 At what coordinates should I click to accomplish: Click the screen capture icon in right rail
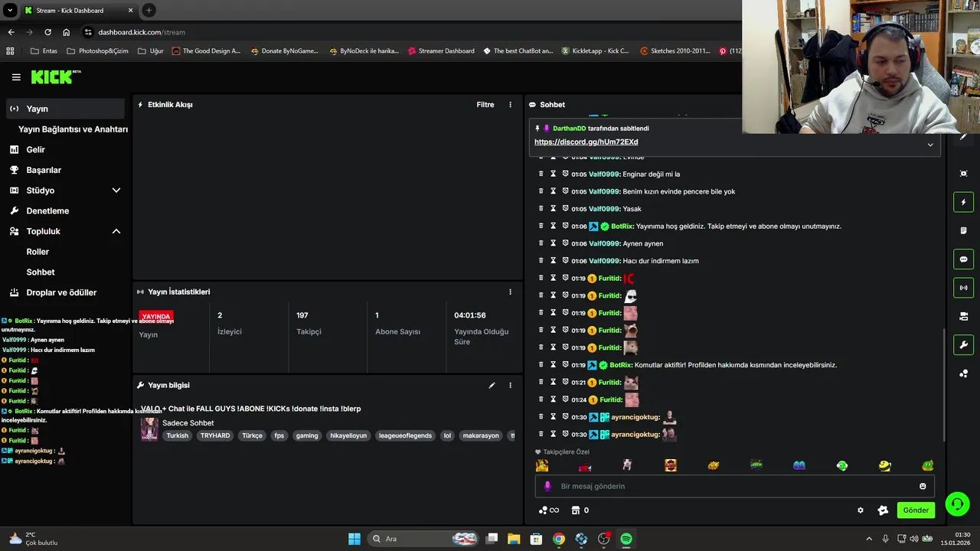tap(963, 174)
